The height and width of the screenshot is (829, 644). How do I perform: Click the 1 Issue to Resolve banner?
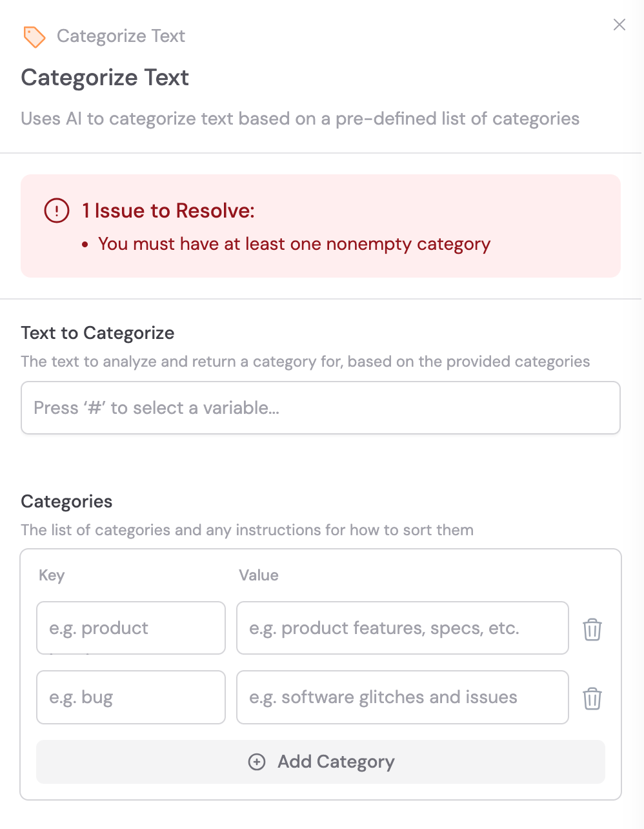coord(168,210)
